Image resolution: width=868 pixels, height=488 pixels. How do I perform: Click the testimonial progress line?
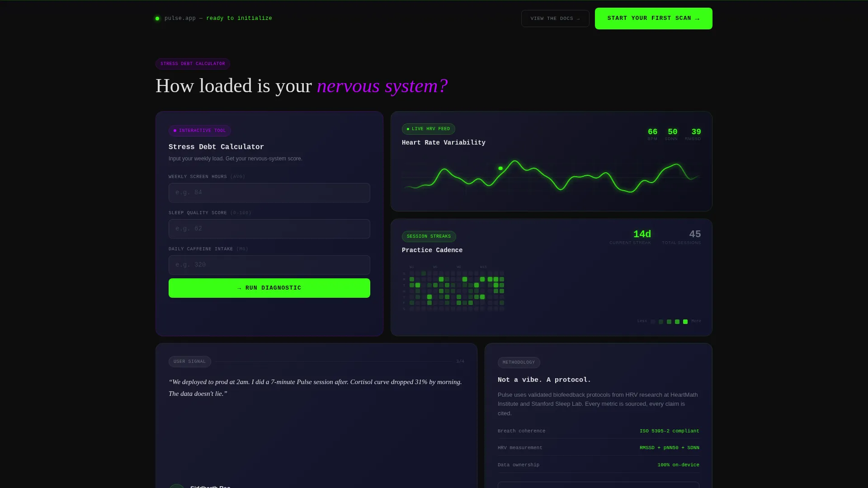334,361
